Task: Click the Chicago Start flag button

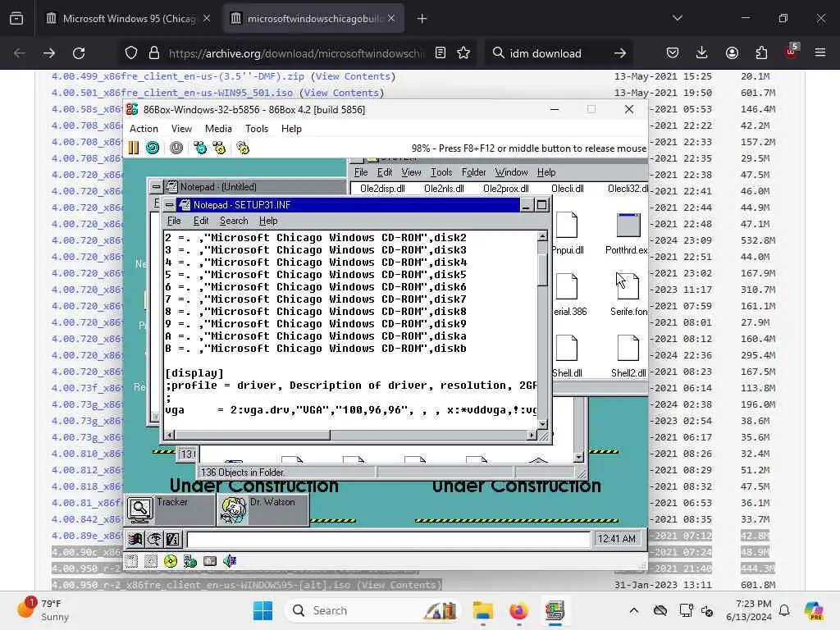Action: click(135, 540)
